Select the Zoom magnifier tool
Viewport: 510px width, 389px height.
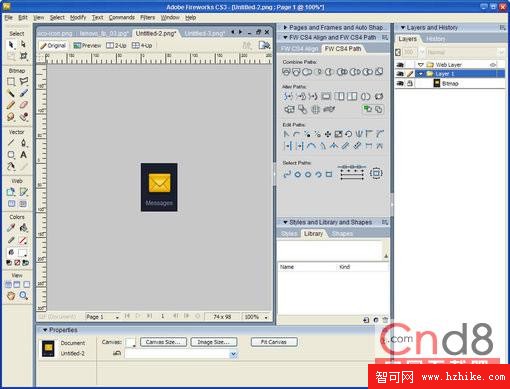(x=23, y=295)
